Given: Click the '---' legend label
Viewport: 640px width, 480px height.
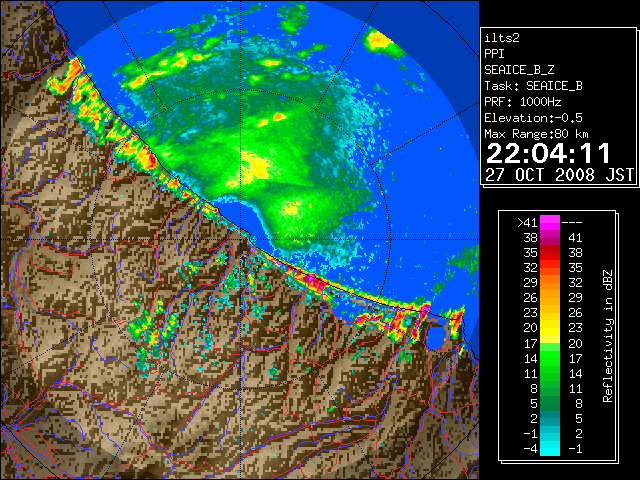Looking at the screenshot, I should [x=572, y=223].
